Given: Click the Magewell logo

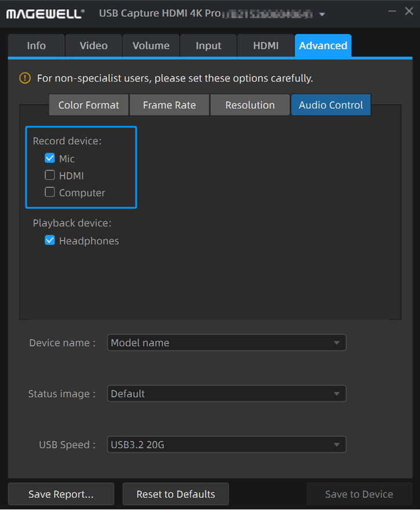Looking at the screenshot, I should coord(45,14).
